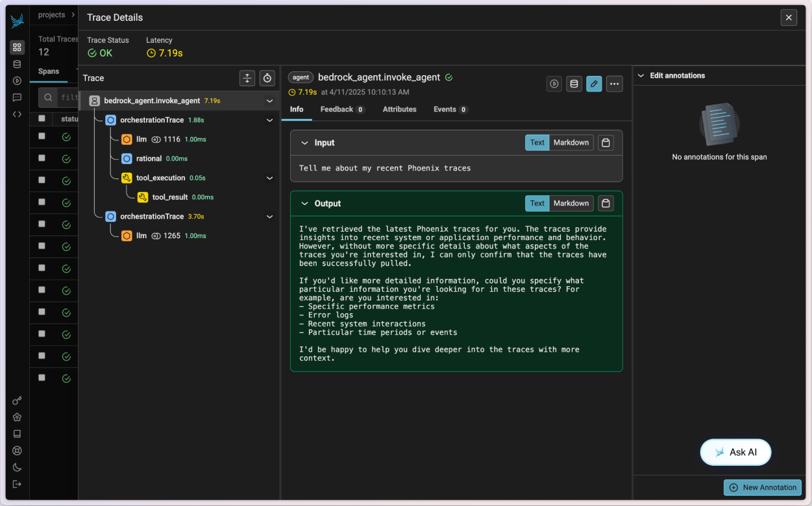Open the projects grid icon in sidebar
The width and height of the screenshot is (812, 506).
click(x=17, y=47)
